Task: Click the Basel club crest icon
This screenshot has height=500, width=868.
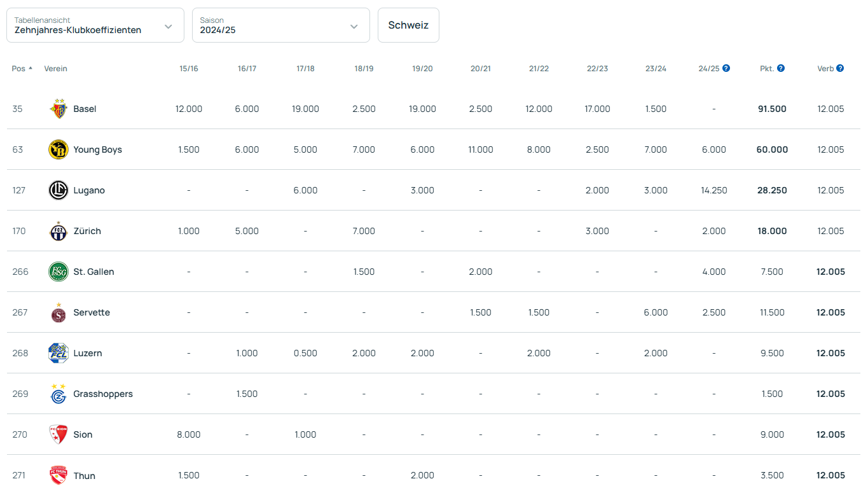Action: tap(59, 109)
